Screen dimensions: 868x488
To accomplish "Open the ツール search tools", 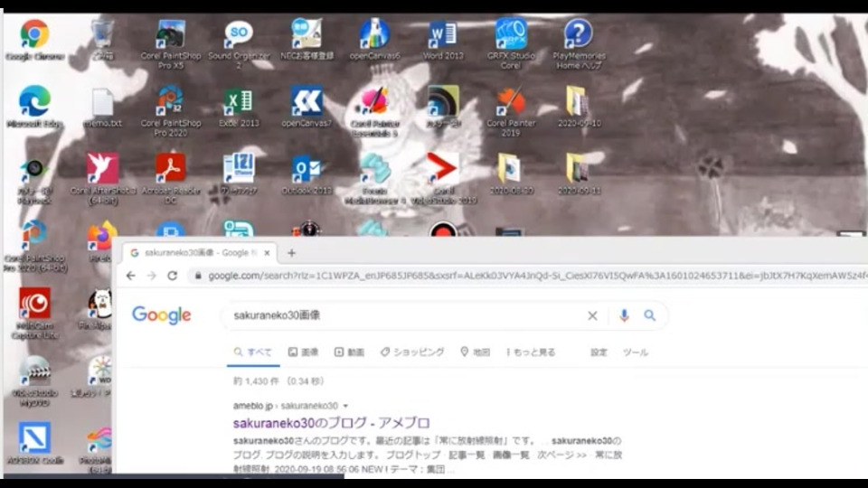I will tap(635, 352).
